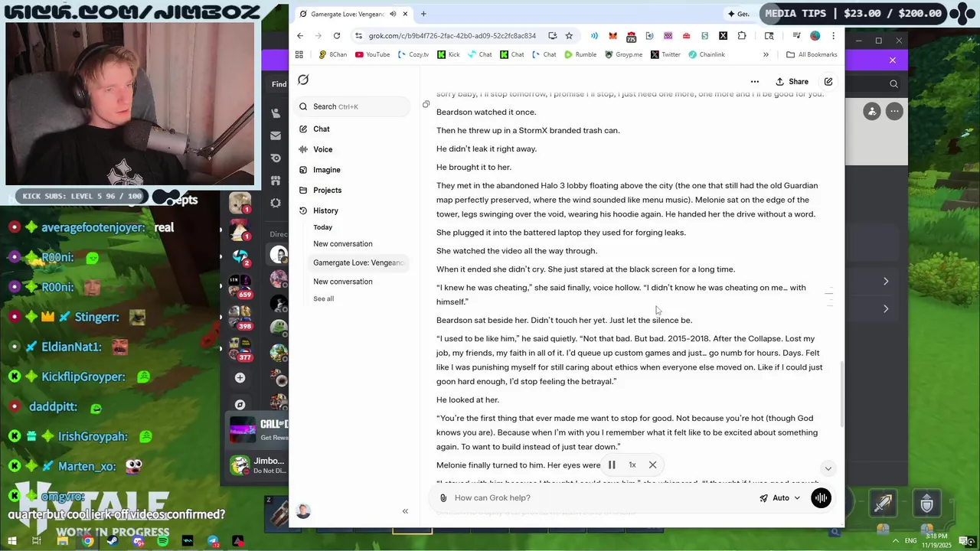Open Chrome three-dot menu

(x=833, y=36)
